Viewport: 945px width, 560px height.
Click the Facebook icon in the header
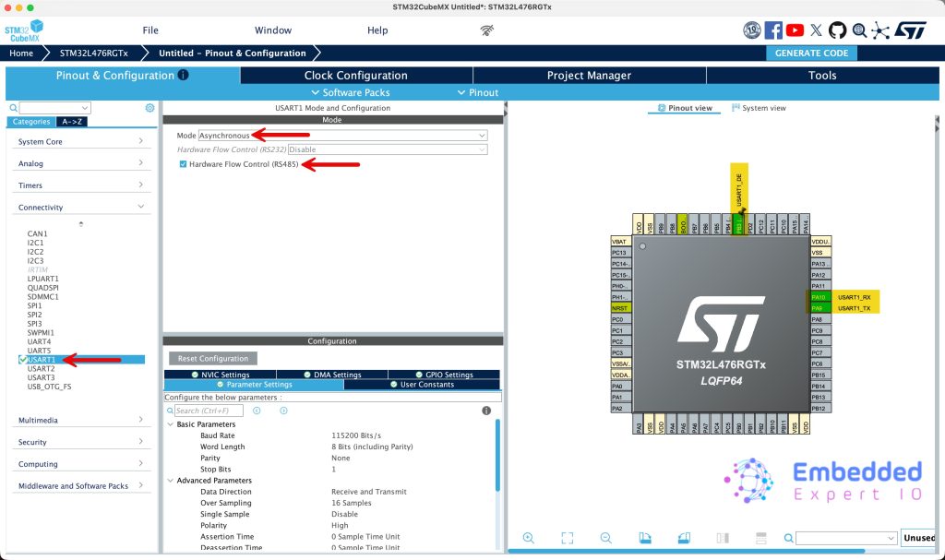pos(773,30)
